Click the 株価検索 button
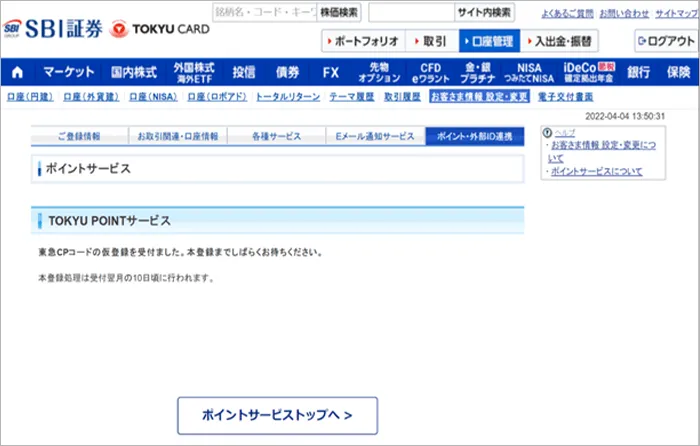The width and height of the screenshot is (700, 446). pyautogui.click(x=339, y=13)
